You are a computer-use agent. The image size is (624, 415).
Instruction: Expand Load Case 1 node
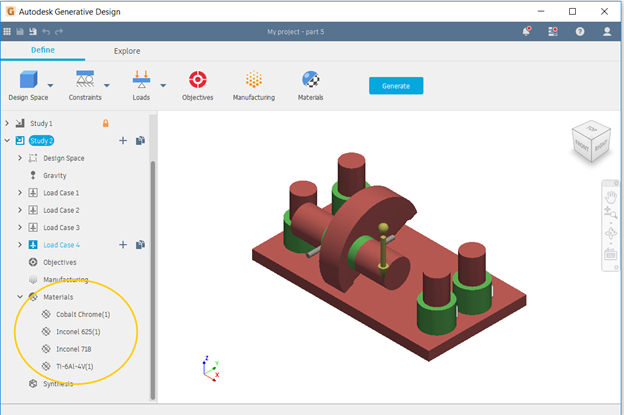[20, 193]
